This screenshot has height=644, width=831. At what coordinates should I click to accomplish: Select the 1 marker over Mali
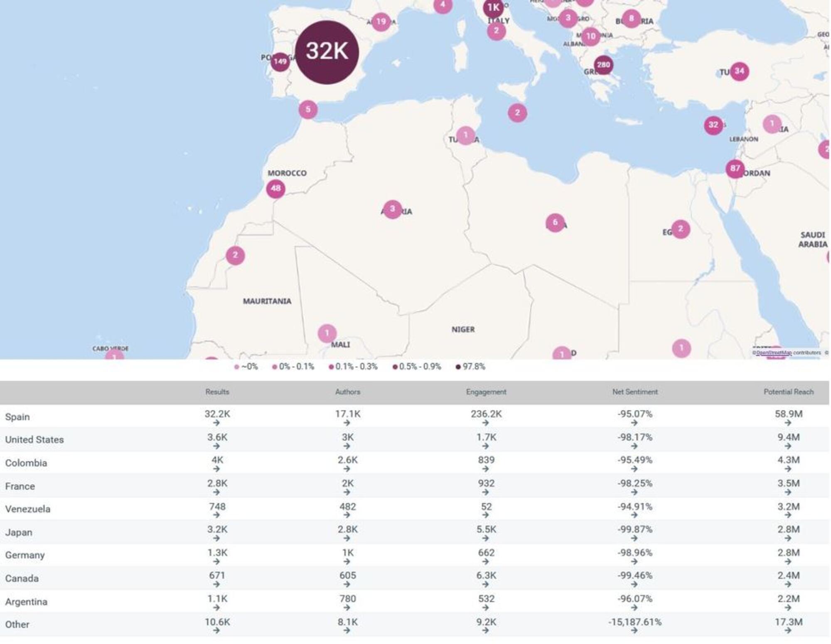coord(327,333)
